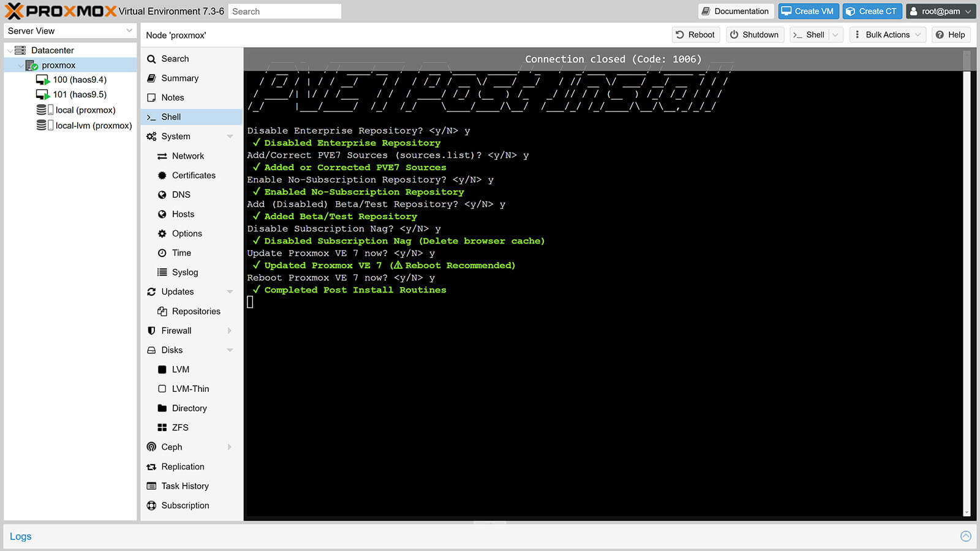This screenshot has width=980, height=551.
Task: Click the Summary book icon
Action: click(151, 78)
